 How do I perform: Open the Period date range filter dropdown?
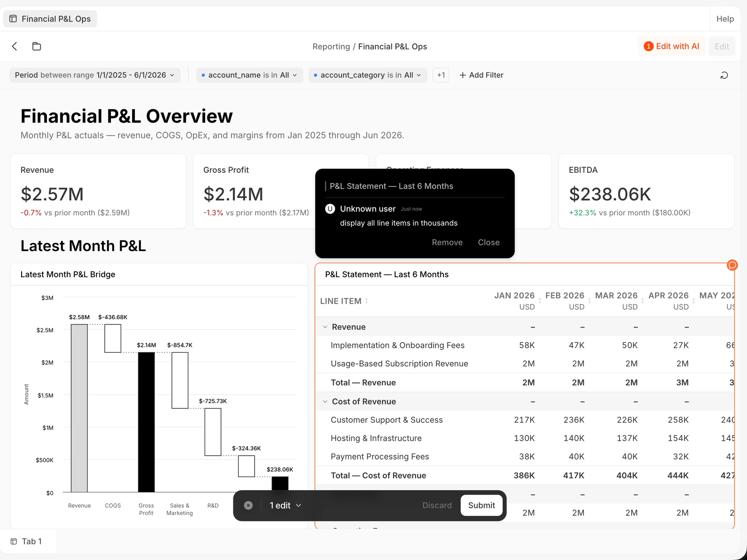[x=95, y=75]
